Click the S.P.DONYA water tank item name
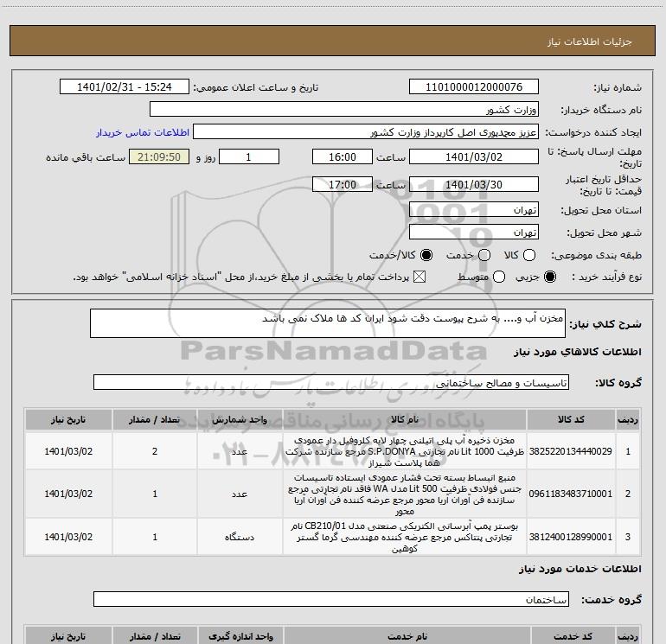Image resolution: width=666 pixels, height=644 pixels. pyautogui.click(x=405, y=451)
